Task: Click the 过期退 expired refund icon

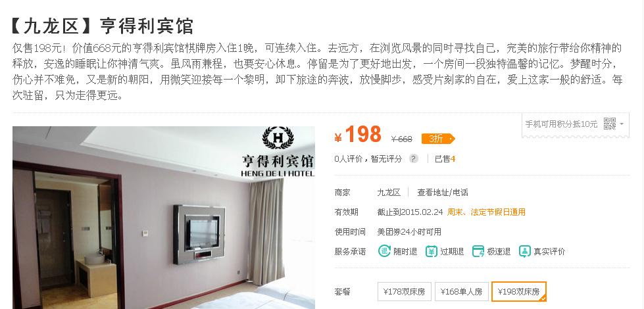Action: (x=432, y=251)
